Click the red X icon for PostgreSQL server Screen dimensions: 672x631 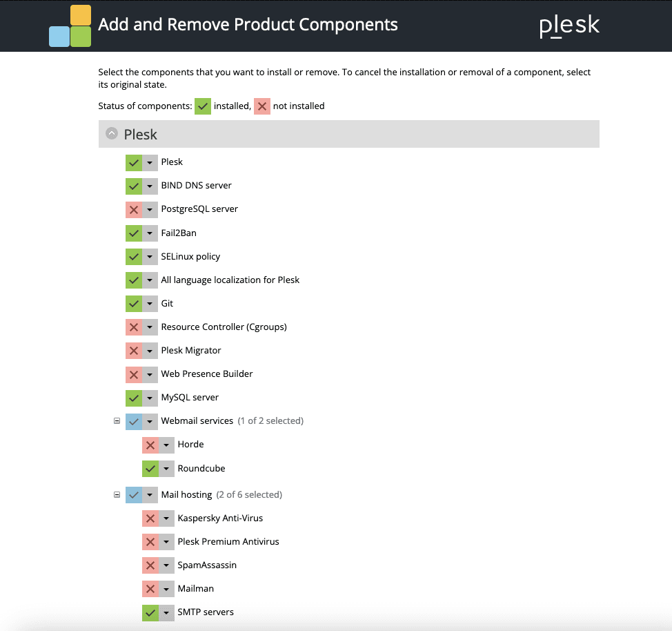(134, 209)
